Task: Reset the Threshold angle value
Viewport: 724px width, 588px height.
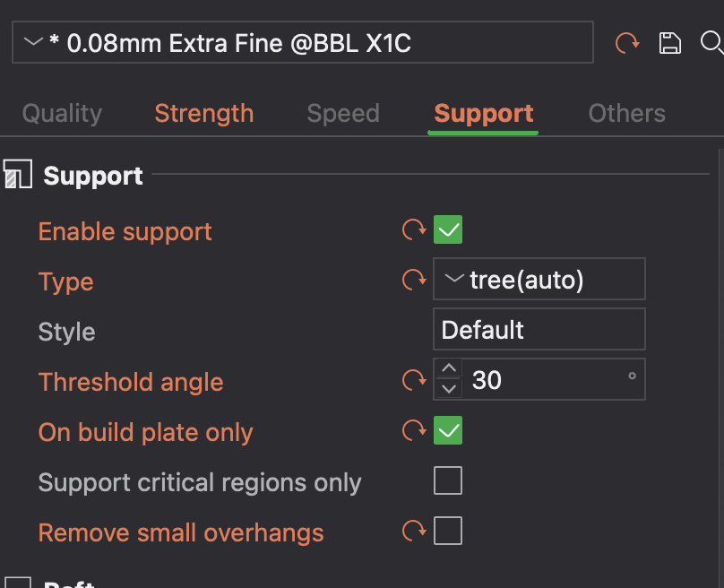Action: click(x=412, y=380)
